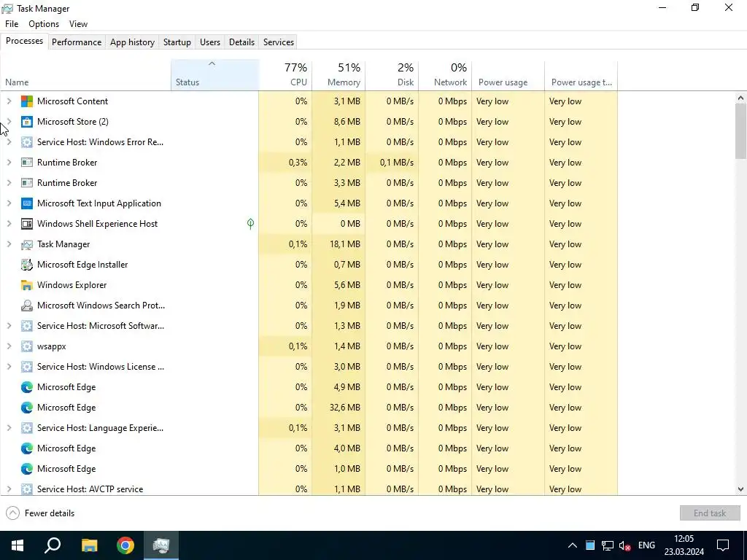Expand the Microsoft Content process group
The height and width of the screenshot is (560, 747).
point(9,101)
